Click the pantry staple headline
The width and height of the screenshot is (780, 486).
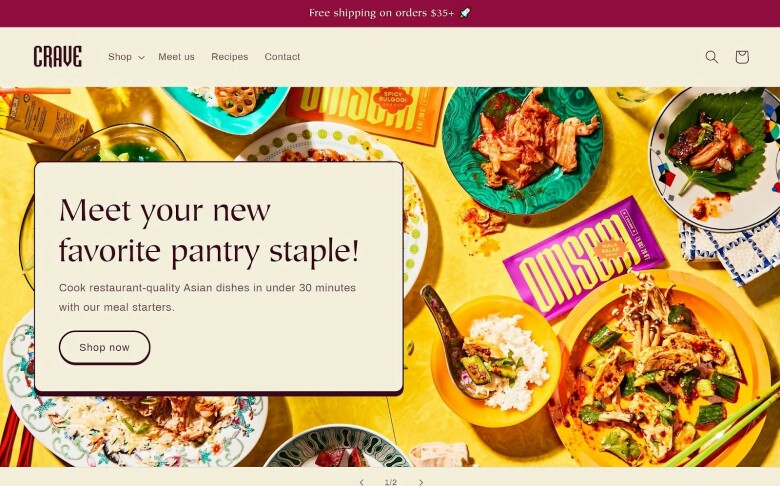pyautogui.click(x=209, y=230)
